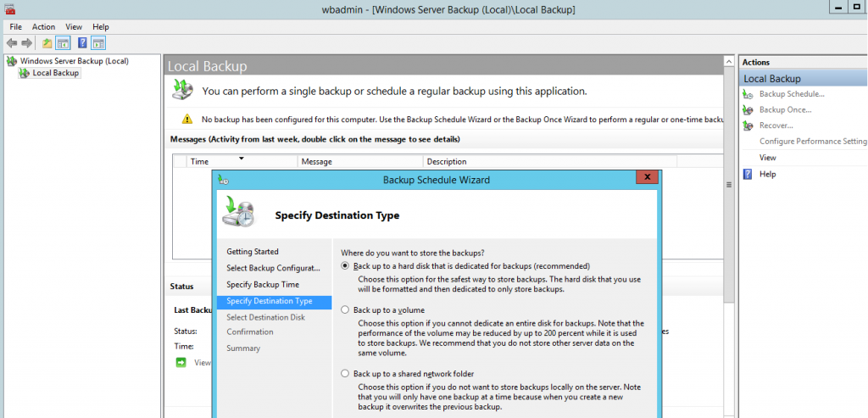Click the Backup Schedule Wizard title icon
Viewport: 868px width, 418px height.
(x=223, y=180)
